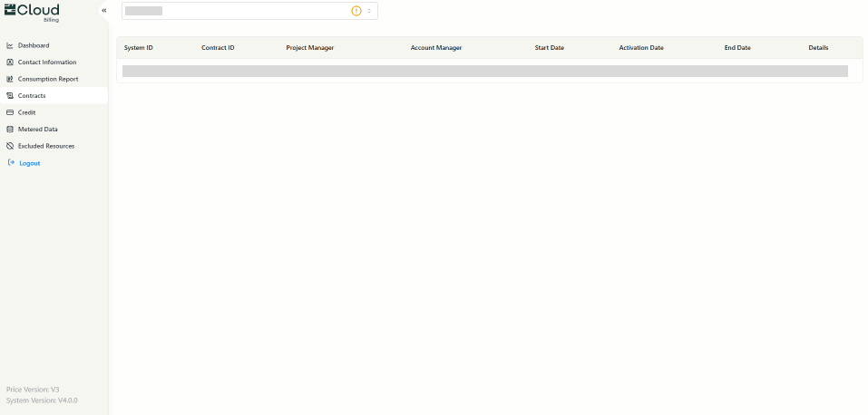The height and width of the screenshot is (415, 868).
Task: Click the Start Date column header
Action: (x=549, y=47)
